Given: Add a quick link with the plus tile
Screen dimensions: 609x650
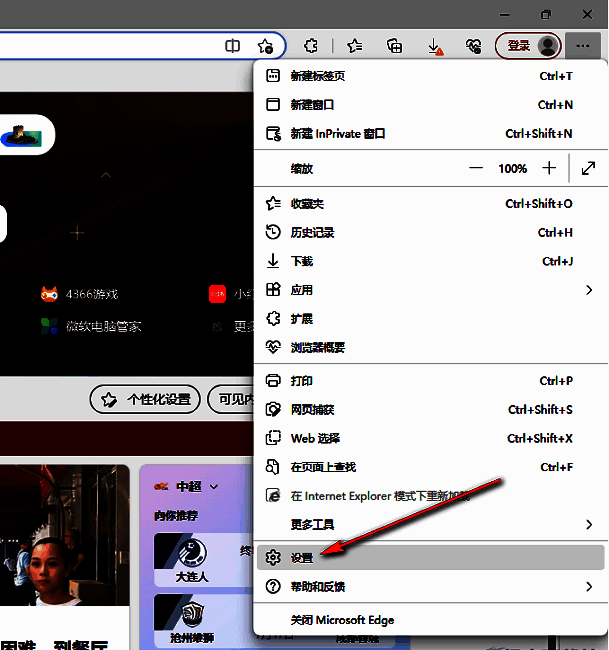Looking at the screenshot, I should tap(77, 233).
